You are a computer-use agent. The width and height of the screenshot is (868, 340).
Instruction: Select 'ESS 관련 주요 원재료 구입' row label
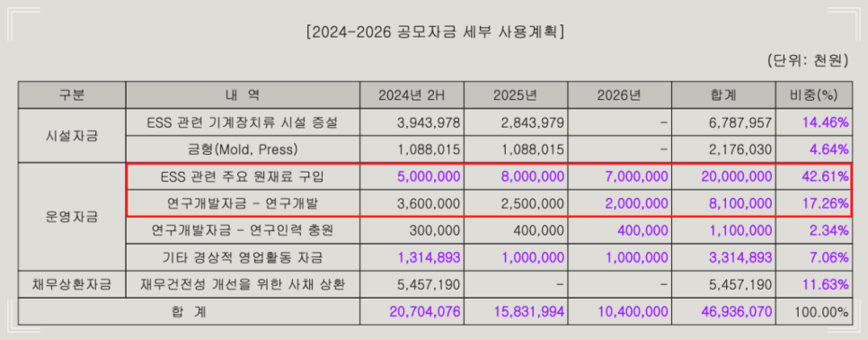point(243,176)
